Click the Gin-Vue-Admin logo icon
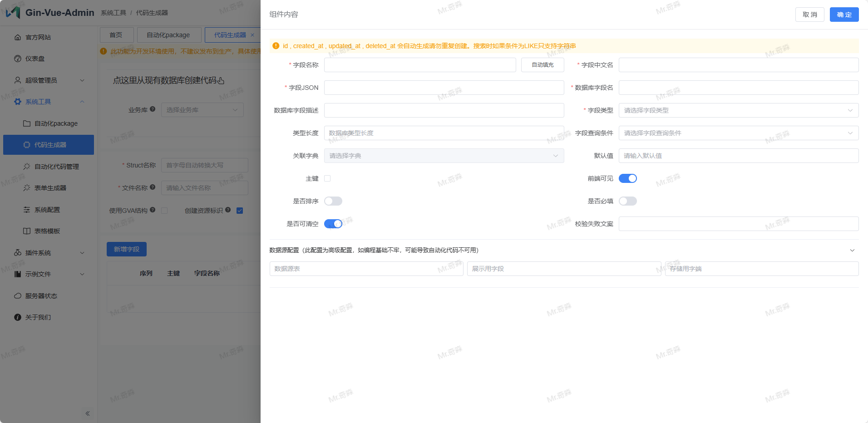The height and width of the screenshot is (423, 868). point(13,12)
